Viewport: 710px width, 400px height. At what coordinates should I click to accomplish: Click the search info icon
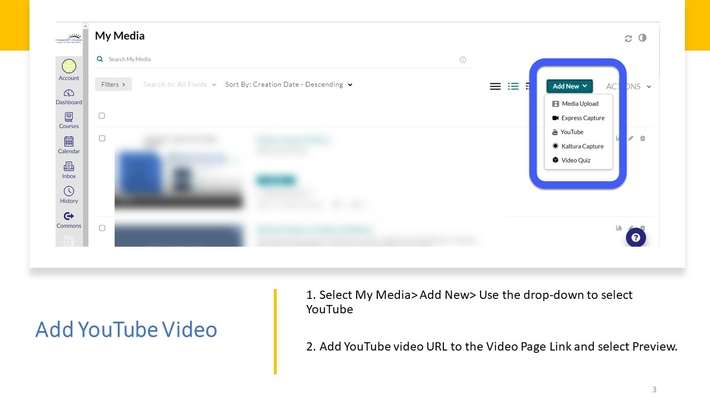pos(463,60)
